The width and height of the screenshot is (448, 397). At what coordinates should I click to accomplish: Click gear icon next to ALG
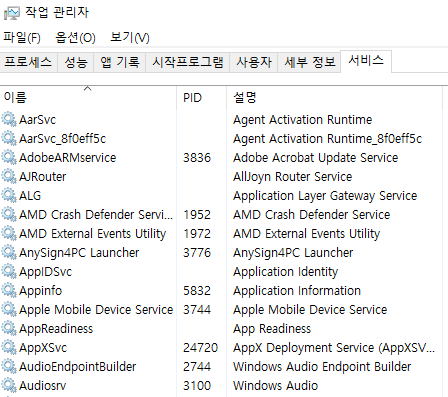click(x=9, y=195)
